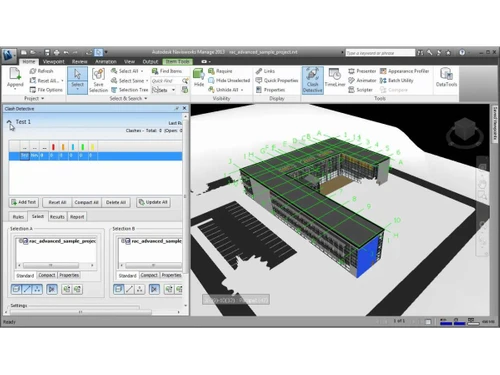Click the Add Test button
500x375 pixels.
click(x=23, y=202)
